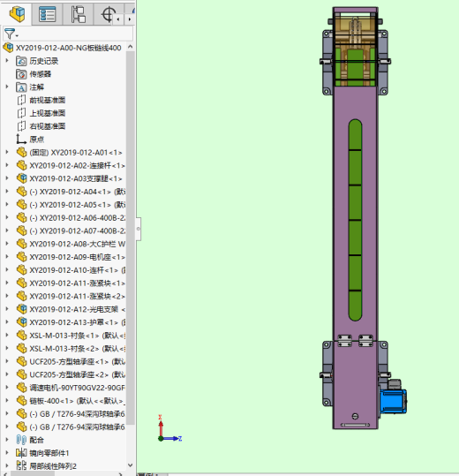This screenshot has height=476, width=459.
Task: Click the vertical scrollbar thumb of tree
Action: [131, 238]
